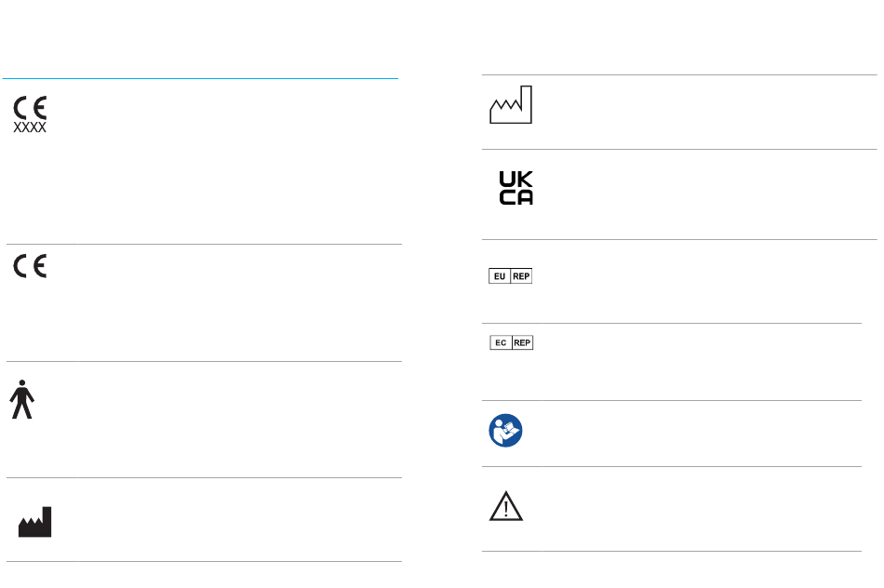Screen dimensions: 884x588
Task: Click the CE mark with XXXX number
Action: pos(30,114)
